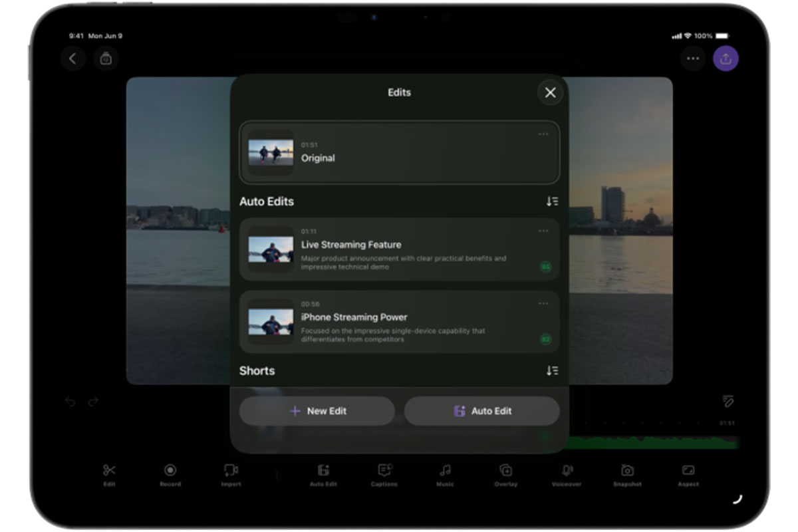
Task: Sort the Shorts section
Action: [x=552, y=370]
